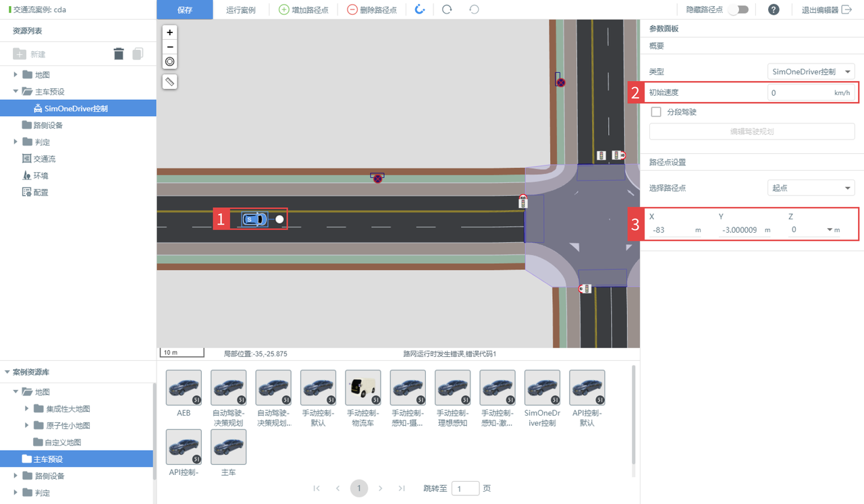
Task: Click the 运行案例 button
Action: coord(240,9)
